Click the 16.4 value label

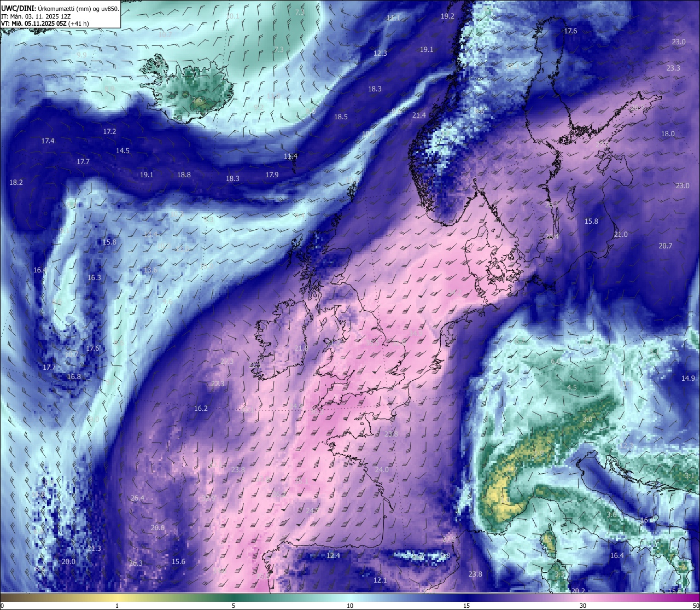[x=617, y=556]
